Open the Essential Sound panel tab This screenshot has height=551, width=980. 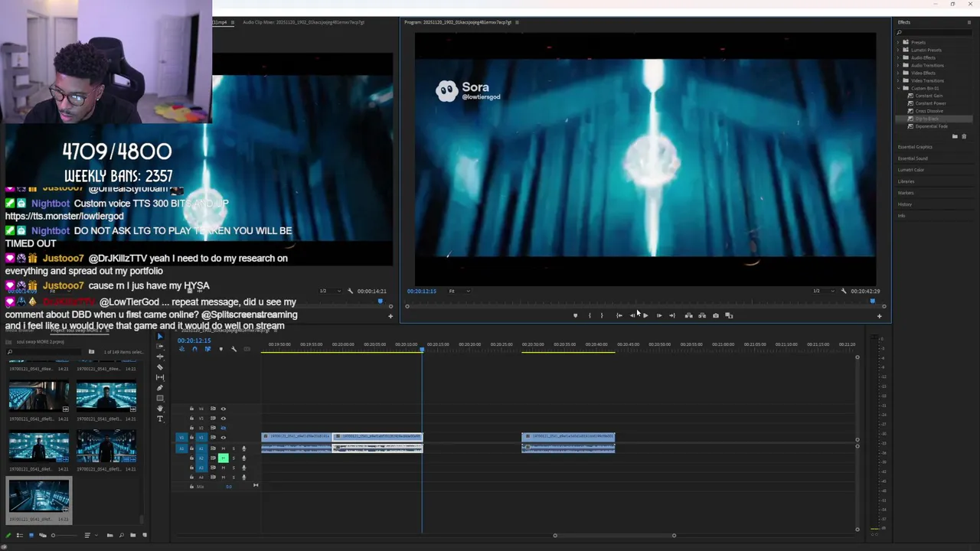(913, 158)
